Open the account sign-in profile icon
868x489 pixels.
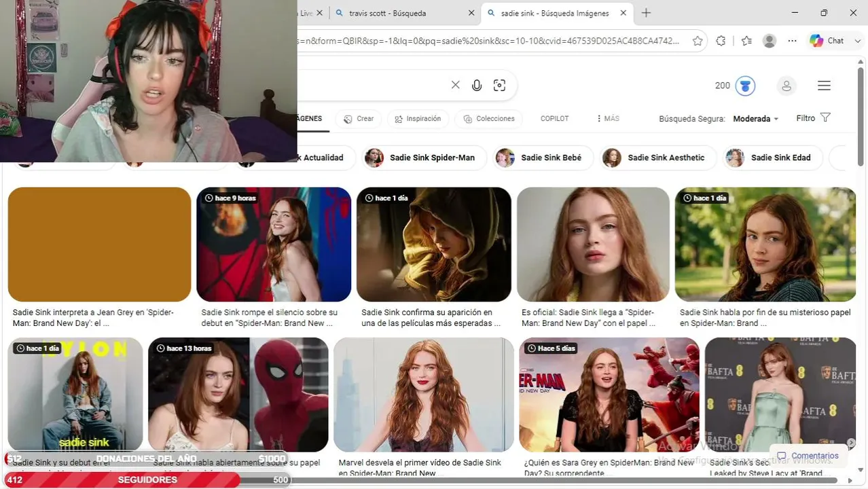(x=786, y=86)
